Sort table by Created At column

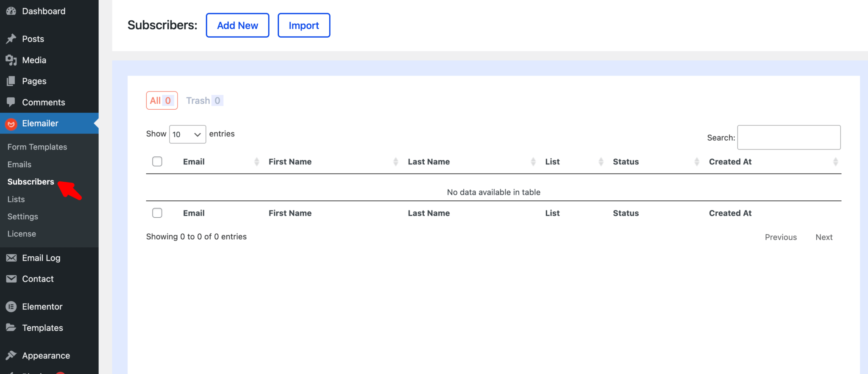tap(835, 161)
